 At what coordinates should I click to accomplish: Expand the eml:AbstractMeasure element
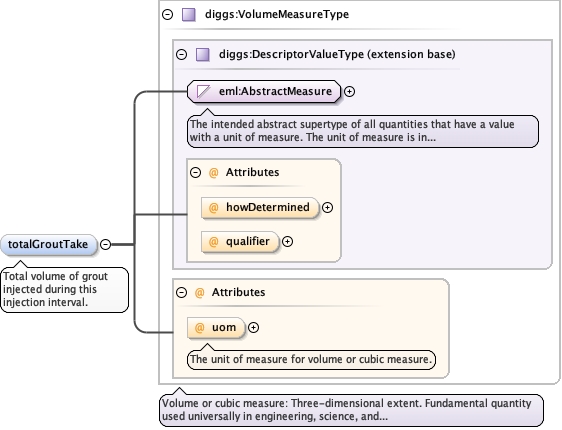click(349, 92)
